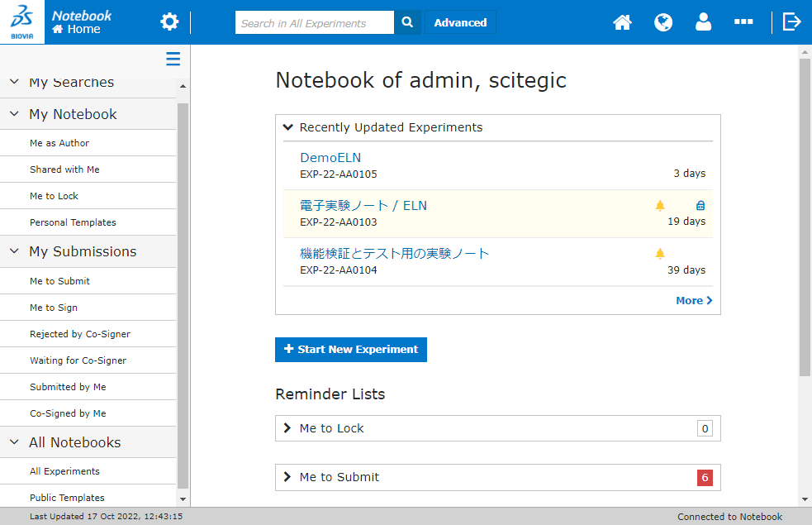Click the red 6 count badge
Screen dimensions: 812x525
(x=705, y=477)
